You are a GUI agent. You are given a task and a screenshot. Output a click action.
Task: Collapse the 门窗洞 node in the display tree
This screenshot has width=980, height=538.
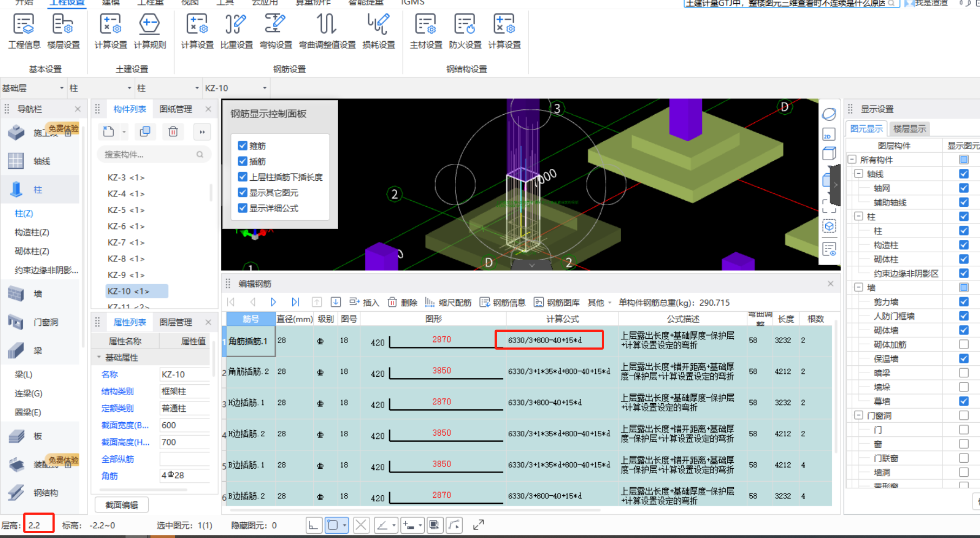[x=858, y=416]
